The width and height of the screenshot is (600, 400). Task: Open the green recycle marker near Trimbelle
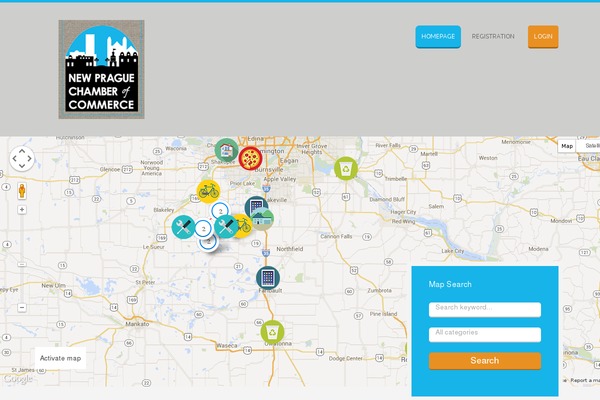[x=346, y=168]
